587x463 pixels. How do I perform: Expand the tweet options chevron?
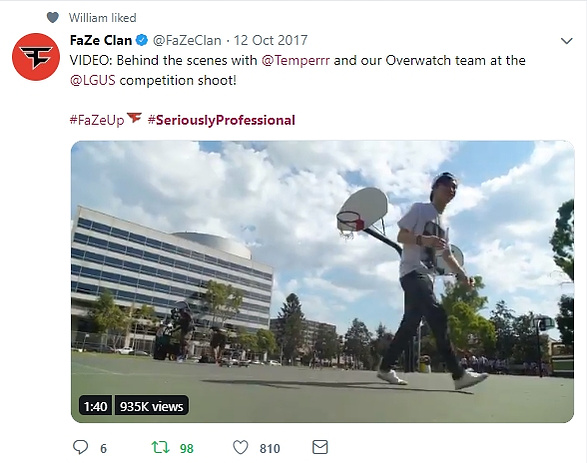tap(567, 41)
